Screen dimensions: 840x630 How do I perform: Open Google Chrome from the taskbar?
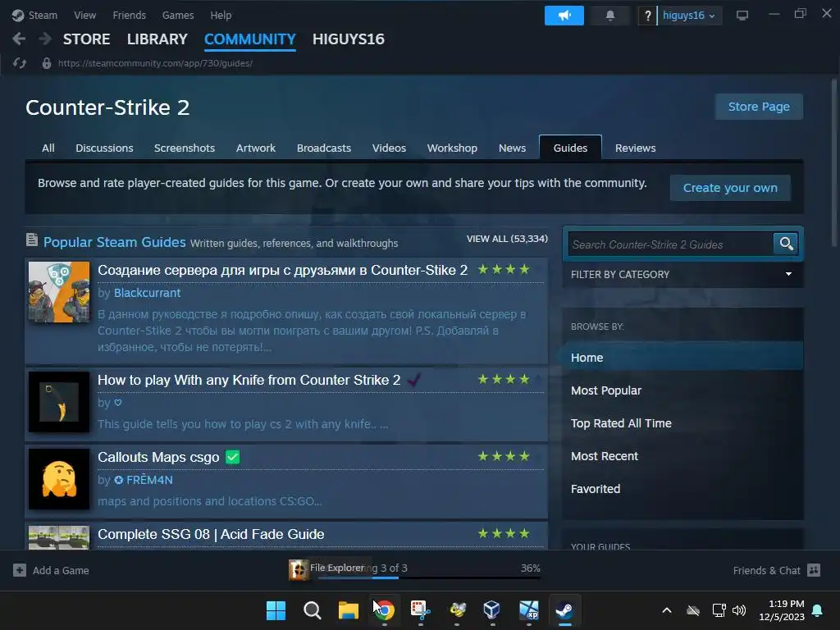tap(384, 610)
